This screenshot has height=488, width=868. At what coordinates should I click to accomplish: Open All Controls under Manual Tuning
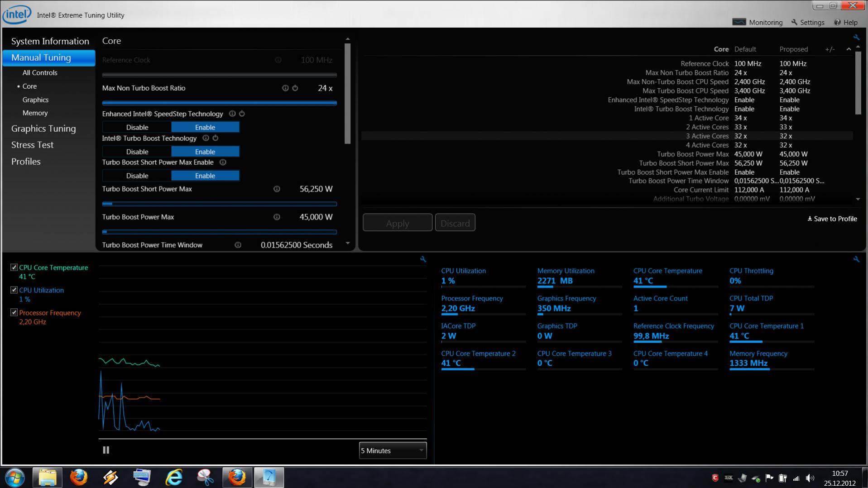coord(40,72)
